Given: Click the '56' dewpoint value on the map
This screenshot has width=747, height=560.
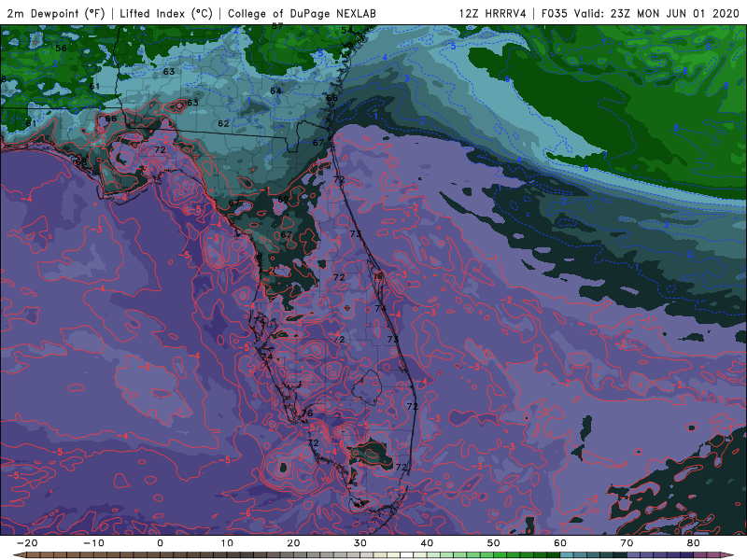Looking at the screenshot, I should 61,49.
